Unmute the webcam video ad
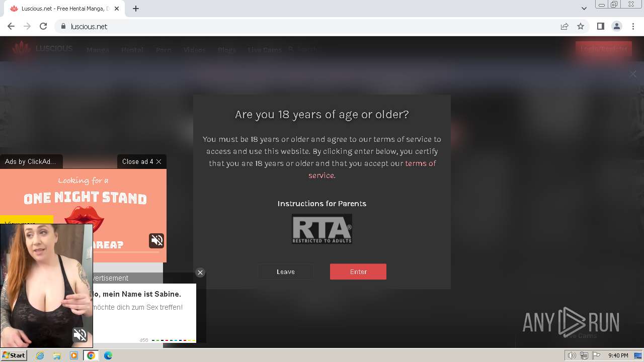This screenshot has width=644, height=362. pos(80,335)
